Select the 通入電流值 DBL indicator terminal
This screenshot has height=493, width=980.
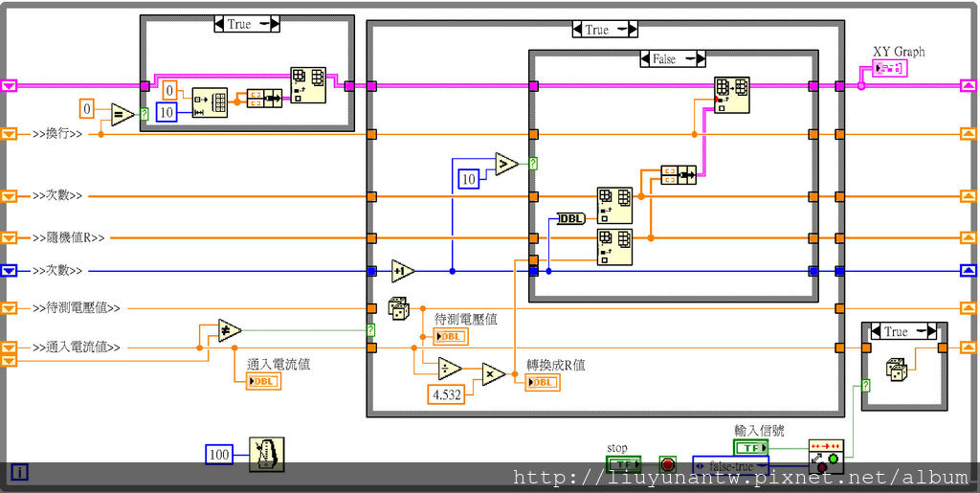(x=263, y=381)
